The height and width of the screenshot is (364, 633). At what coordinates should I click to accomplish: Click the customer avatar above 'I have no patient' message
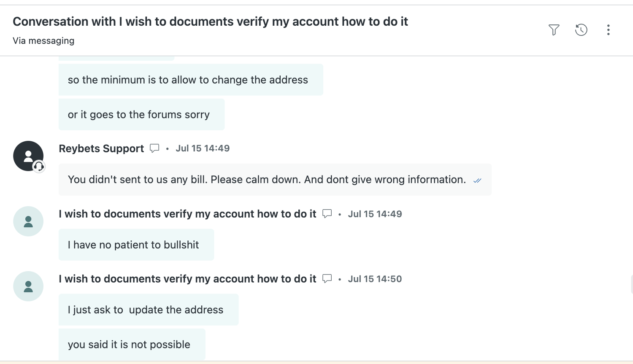[x=28, y=221]
